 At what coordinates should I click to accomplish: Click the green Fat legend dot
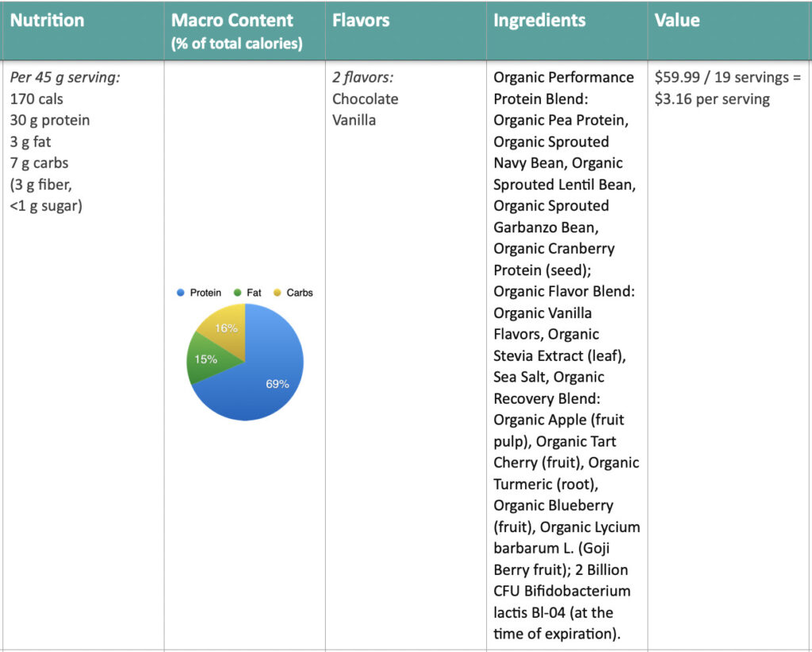point(237,293)
